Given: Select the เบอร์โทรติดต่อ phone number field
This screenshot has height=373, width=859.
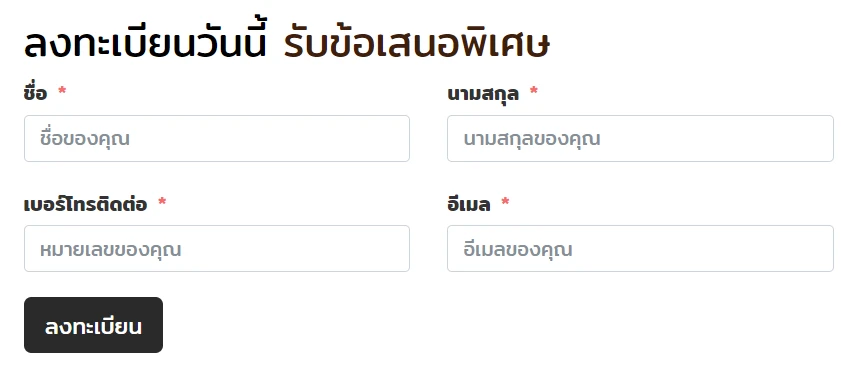Looking at the screenshot, I should tap(217, 249).
